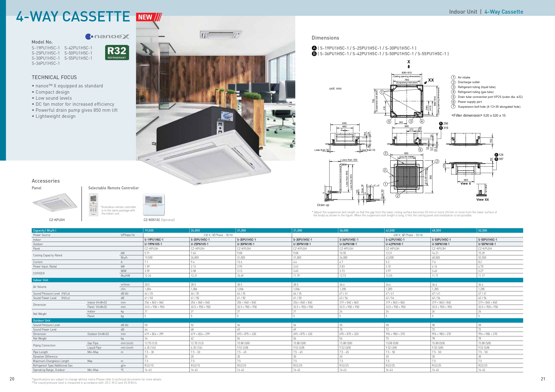Image resolution: width=555 pixels, height=392 pixels.
Task: Click the 'TECHNICAL FOCUS' heading
Action: click(x=54, y=77)
